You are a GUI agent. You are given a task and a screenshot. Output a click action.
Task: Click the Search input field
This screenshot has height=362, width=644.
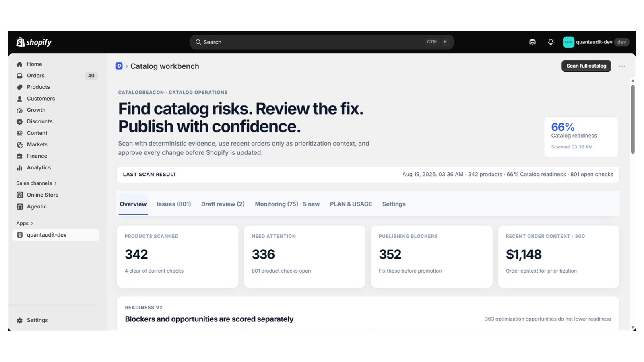coord(322,42)
